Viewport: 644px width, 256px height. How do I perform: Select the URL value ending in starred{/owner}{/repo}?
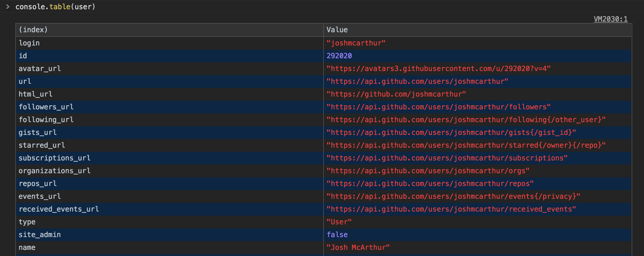(466, 145)
